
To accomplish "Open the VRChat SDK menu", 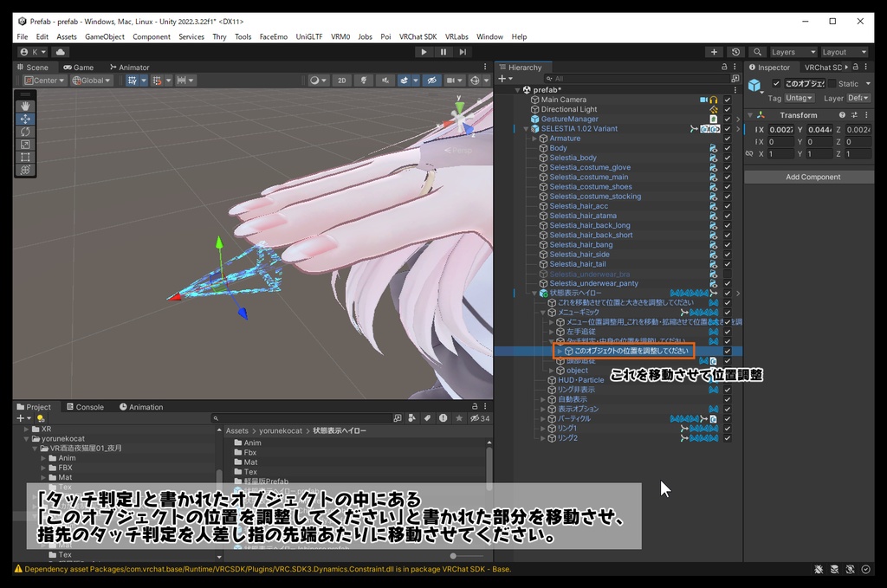I will pos(418,36).
